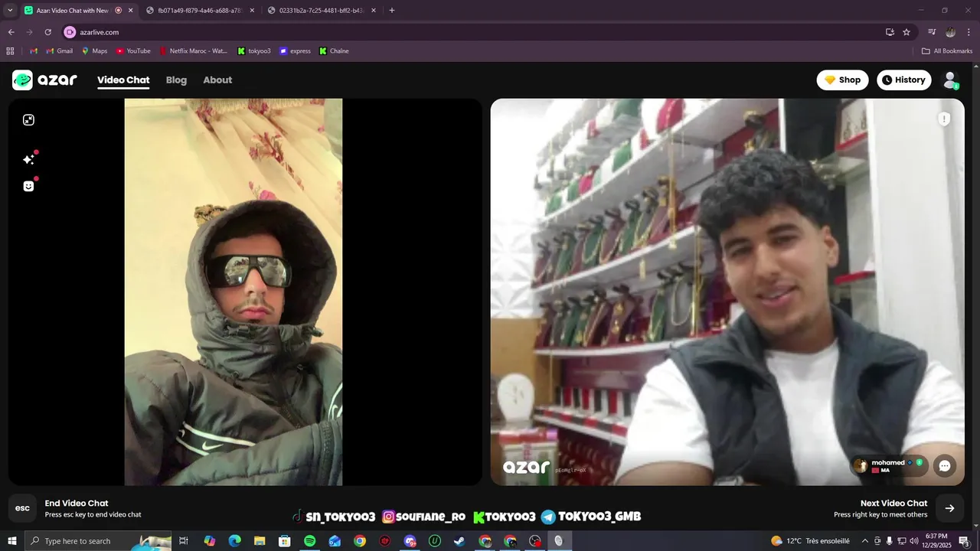Go to next video chat arrow
Viewport: 980px width, 551px height.
coord(949,508)
